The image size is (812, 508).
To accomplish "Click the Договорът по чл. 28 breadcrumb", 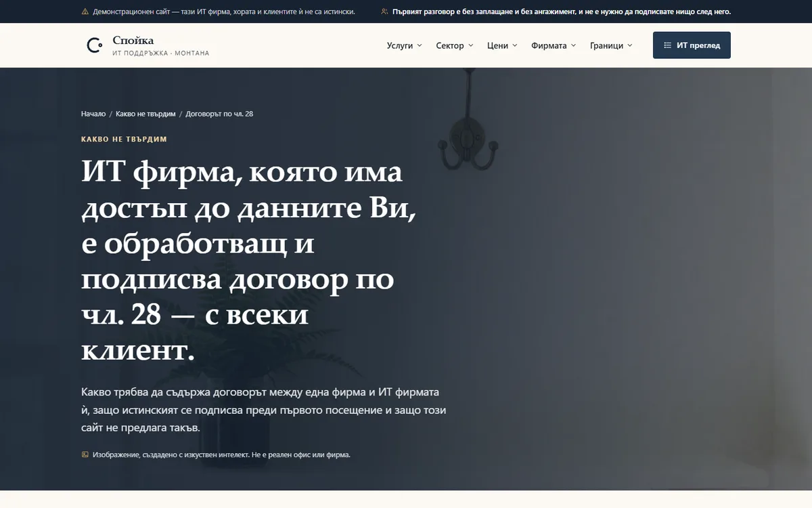I will tap(219, 114).
